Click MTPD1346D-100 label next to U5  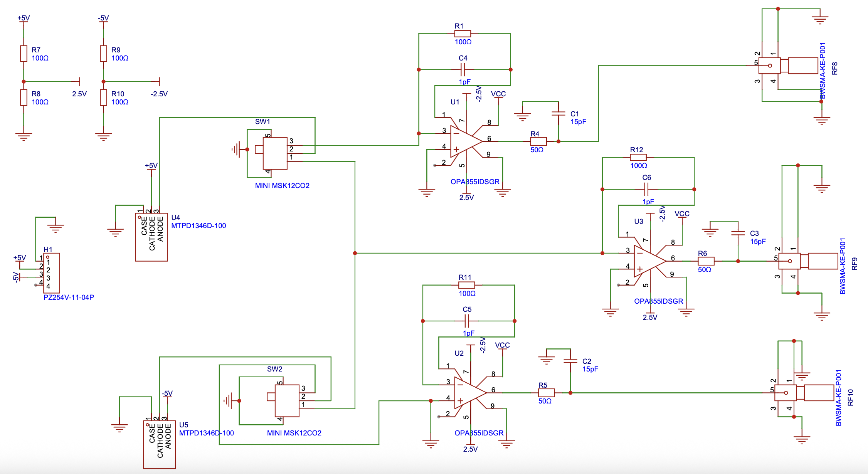tap(206, 433)
